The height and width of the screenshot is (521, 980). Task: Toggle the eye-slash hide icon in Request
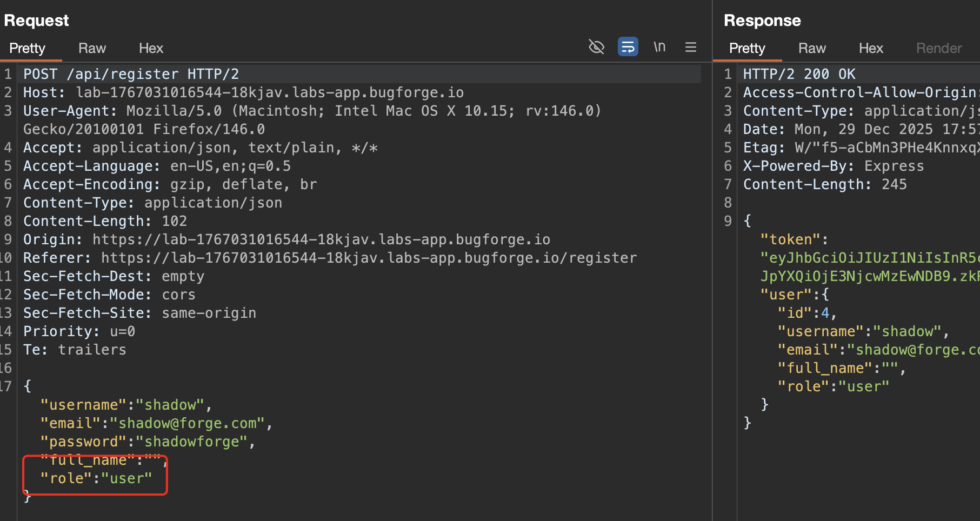(x=596, y=47)
